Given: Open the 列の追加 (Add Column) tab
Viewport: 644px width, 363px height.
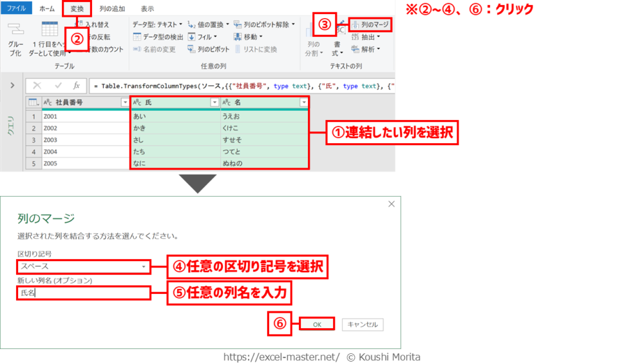Looking at the screenshot, I should (112, 8).
